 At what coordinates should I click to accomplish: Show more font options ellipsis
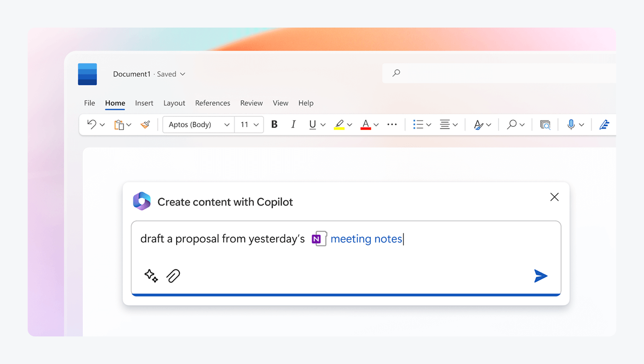(392, 125)
